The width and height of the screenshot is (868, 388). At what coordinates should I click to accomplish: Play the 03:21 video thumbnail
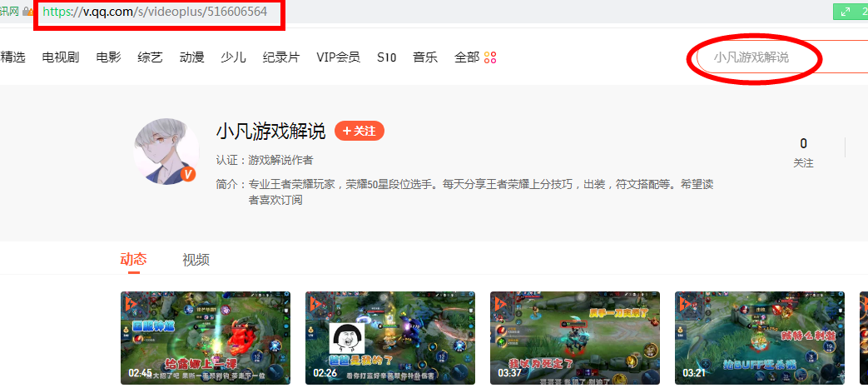click(x=760, y=338)
